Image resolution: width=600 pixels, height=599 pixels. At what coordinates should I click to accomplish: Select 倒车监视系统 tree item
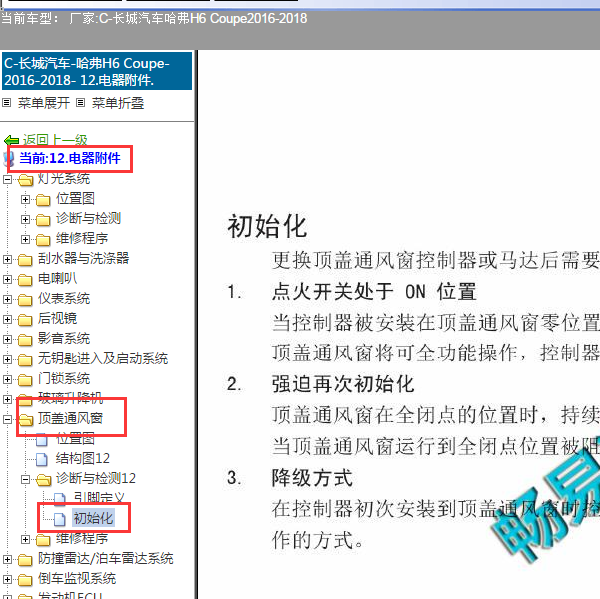[x=77, y=578]
